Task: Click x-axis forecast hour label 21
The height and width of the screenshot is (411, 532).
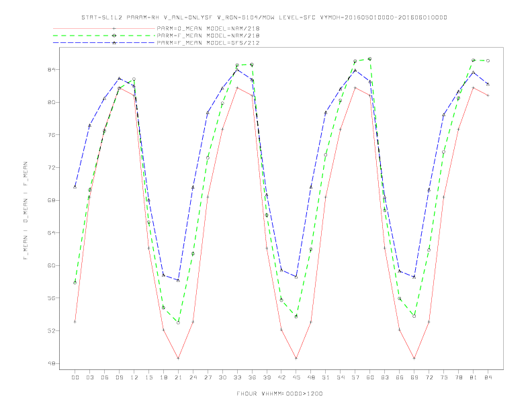Action: click(x=178, y=377)
